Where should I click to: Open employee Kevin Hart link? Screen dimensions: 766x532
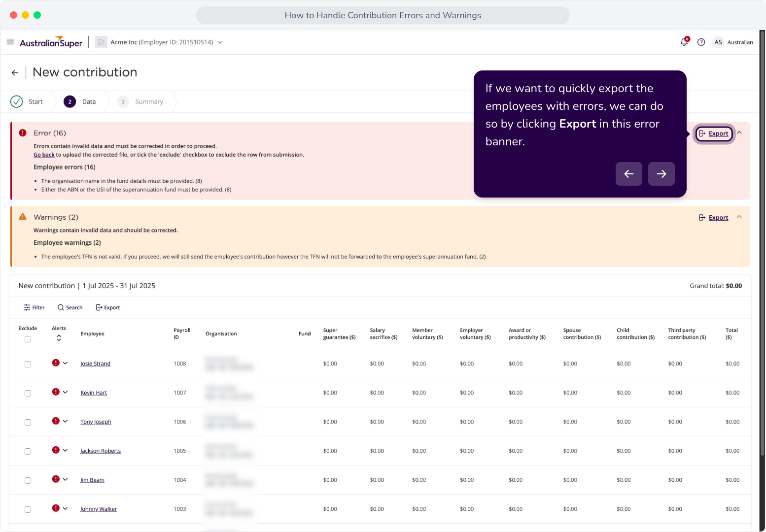[94, 393]
